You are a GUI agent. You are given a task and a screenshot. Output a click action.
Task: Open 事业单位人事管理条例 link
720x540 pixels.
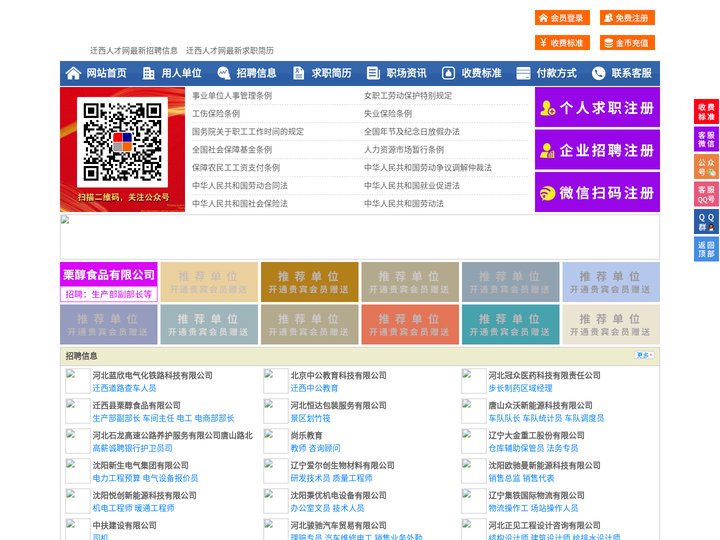pos(232,96)
